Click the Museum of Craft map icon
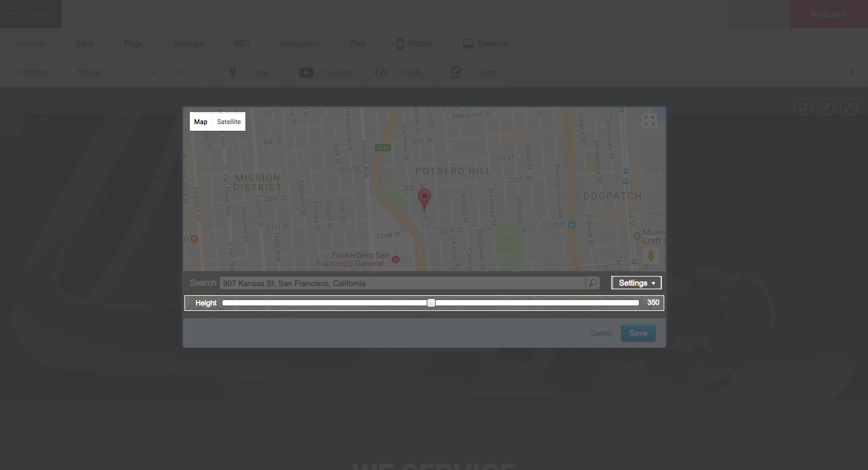Image resolution: width=868 pixels, height=470 pixels. tap(637, 236)
